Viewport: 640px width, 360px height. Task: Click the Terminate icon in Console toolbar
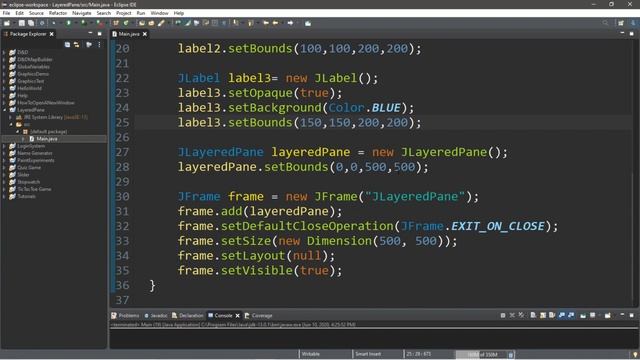[503, 315]
